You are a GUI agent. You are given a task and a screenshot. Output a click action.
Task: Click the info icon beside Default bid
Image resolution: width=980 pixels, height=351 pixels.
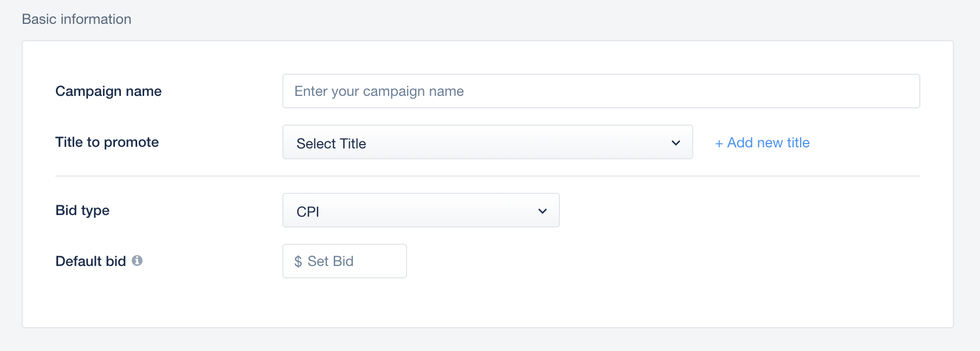[x=137, y=261]
